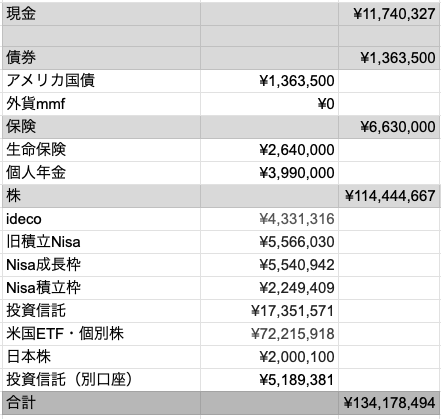The width and height of the screenshot is (441, 419).
Task: Select the 旧積立Nisa label cell
Action: [101, 242]
